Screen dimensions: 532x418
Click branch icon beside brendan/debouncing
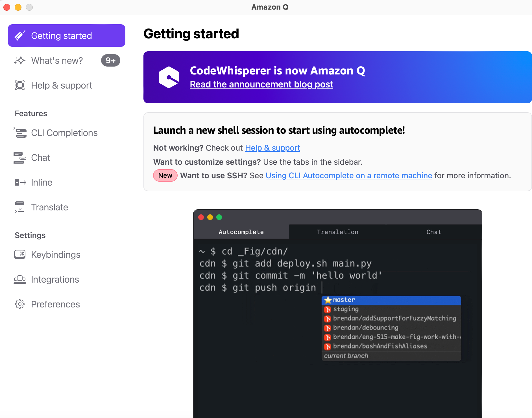coord(328,328)
